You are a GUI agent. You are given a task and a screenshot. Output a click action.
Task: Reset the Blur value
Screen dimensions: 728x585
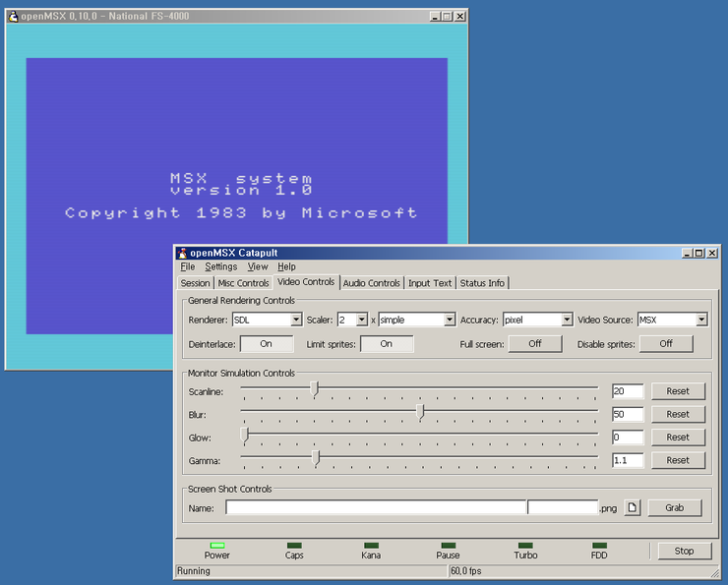coord(678,414)
